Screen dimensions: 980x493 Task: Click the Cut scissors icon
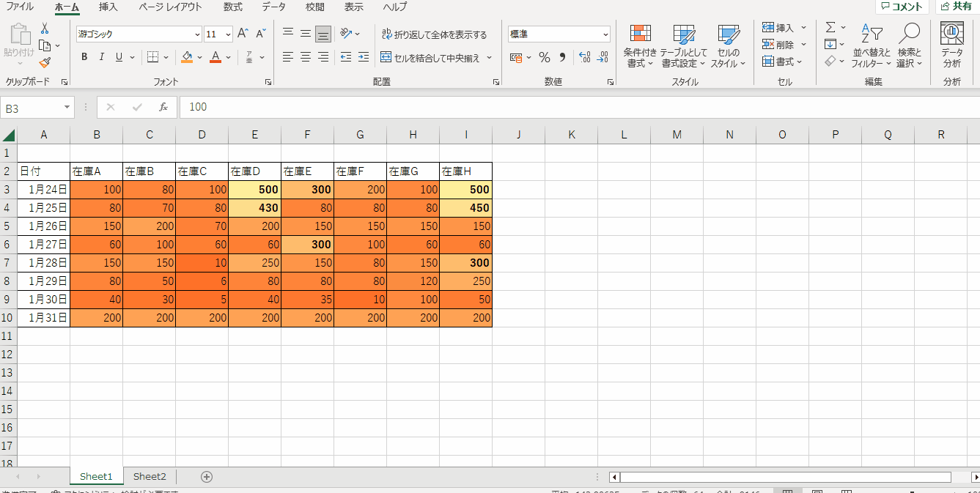[x=45, y=29]
